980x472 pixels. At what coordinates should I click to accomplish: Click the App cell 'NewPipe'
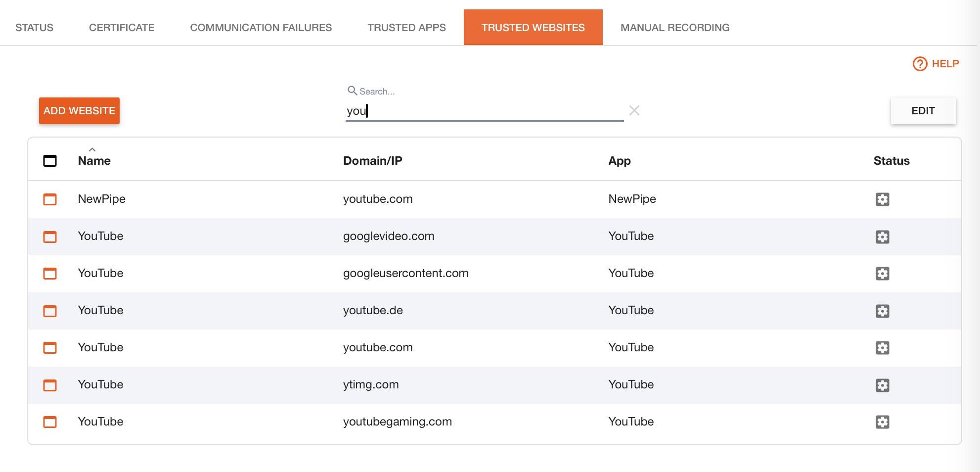point(632,199)
